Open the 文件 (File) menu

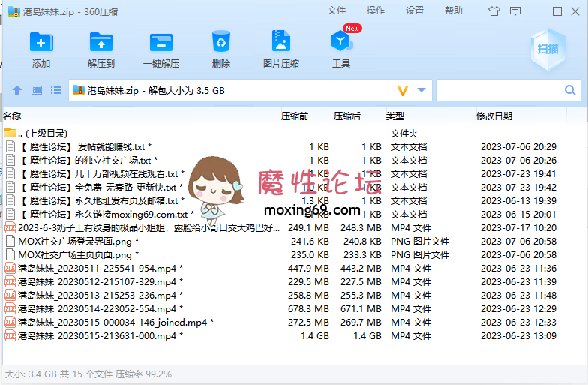pos(336,11)
